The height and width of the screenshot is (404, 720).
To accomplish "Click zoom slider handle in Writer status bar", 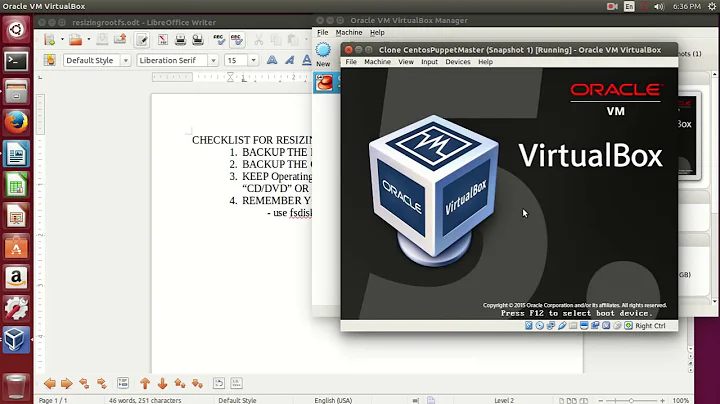I will click(x=631, y=400).
